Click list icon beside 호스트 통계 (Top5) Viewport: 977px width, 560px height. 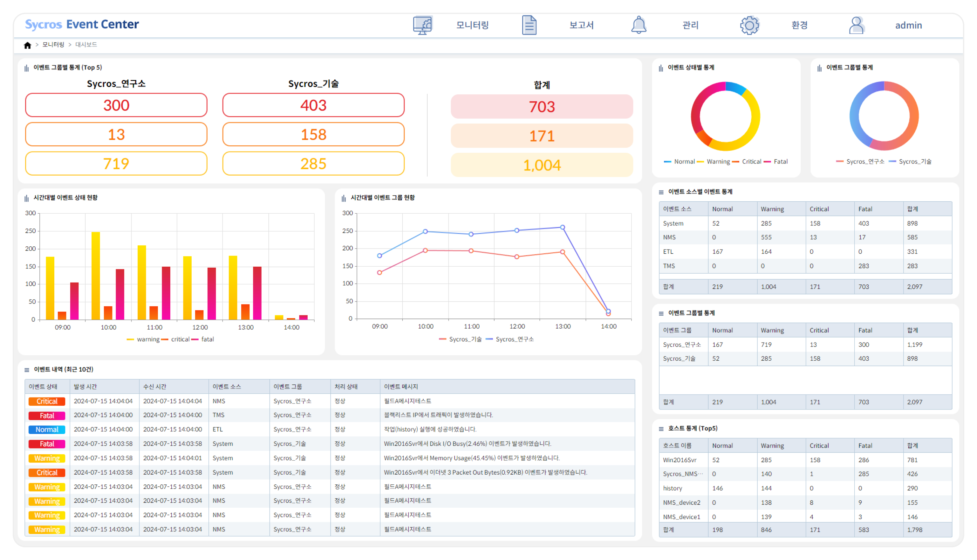pos(661,429)
